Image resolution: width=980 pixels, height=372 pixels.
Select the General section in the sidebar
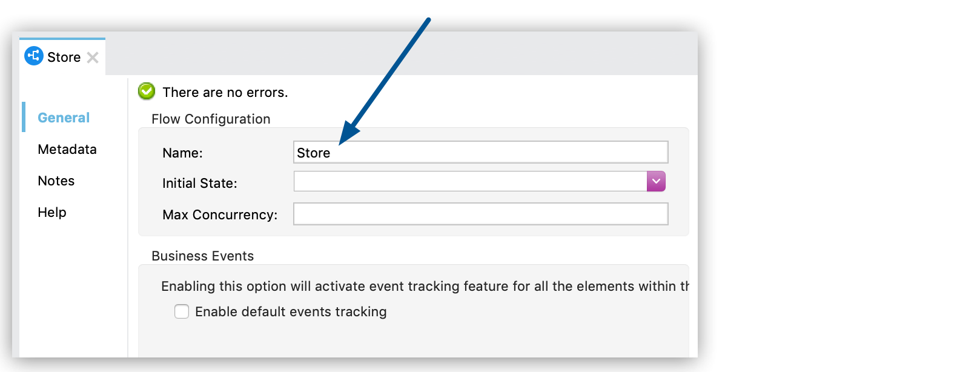(x=64, y=117)
